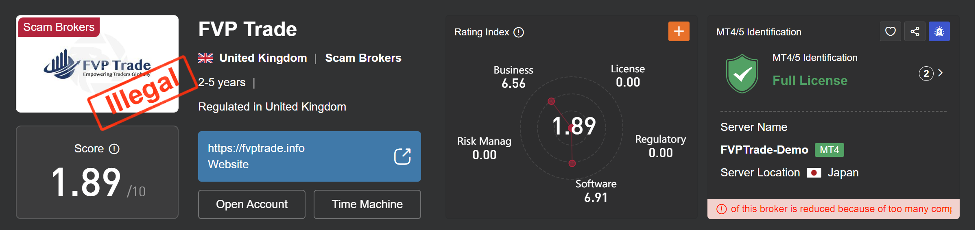Click the Full License text
This screenshot has height=230, width=980.
pyautogui.click(x=810, y=80)
